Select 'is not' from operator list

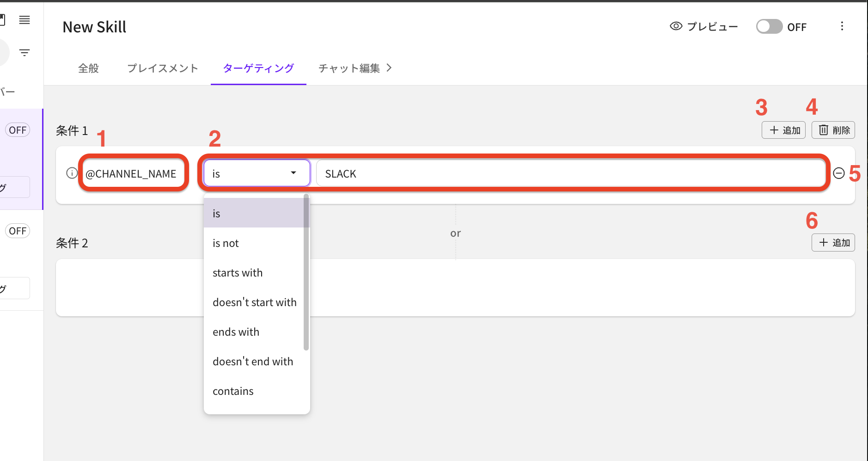[x=226, y=243]
